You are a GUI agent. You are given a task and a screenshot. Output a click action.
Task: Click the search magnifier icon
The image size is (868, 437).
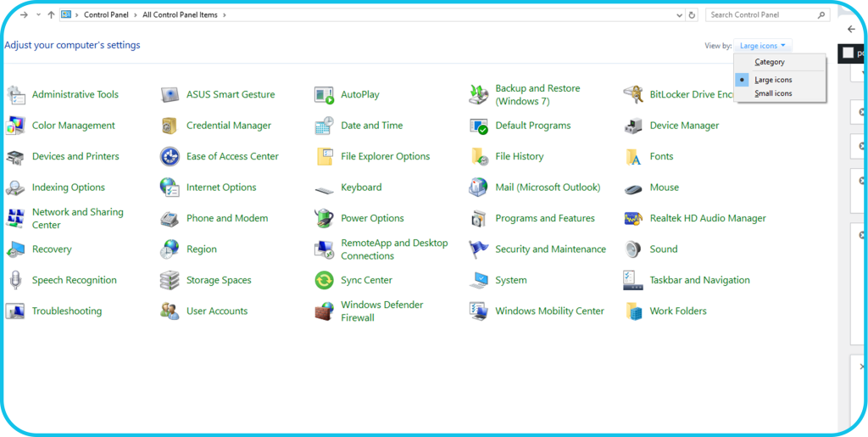point(822,15)
